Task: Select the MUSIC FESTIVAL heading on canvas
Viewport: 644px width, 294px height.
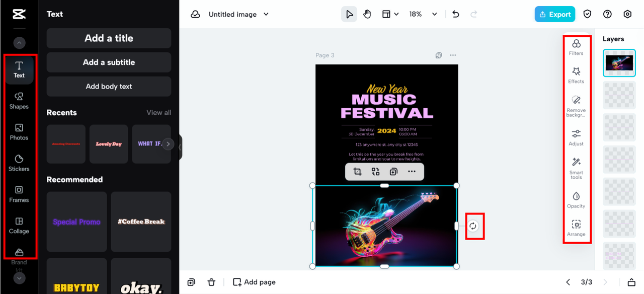Action: (386, 106)
